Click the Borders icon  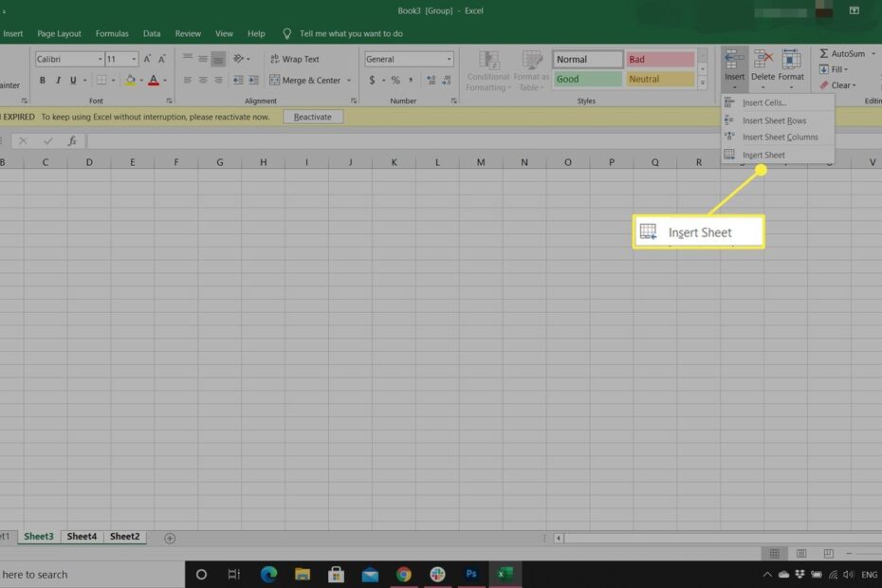pos(101,81)
